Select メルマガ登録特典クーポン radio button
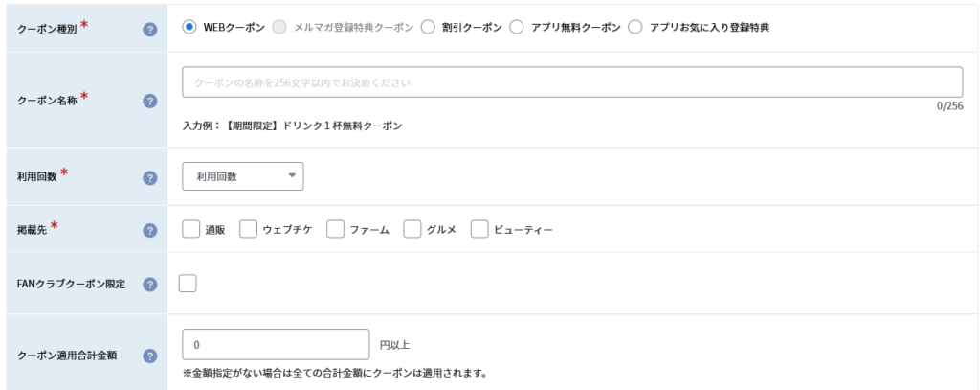This screenshot has height=390, width=980. [x=279, y=27]
